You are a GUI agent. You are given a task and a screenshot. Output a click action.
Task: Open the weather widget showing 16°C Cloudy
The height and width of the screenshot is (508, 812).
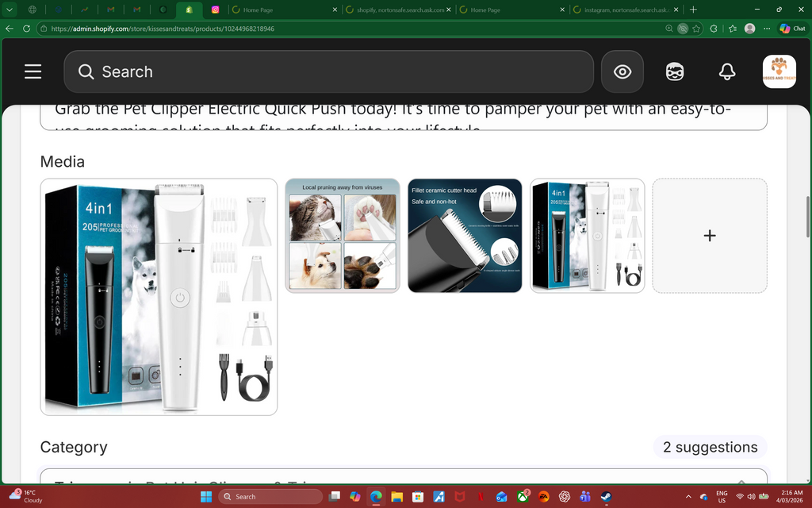(x=26, y=496)
